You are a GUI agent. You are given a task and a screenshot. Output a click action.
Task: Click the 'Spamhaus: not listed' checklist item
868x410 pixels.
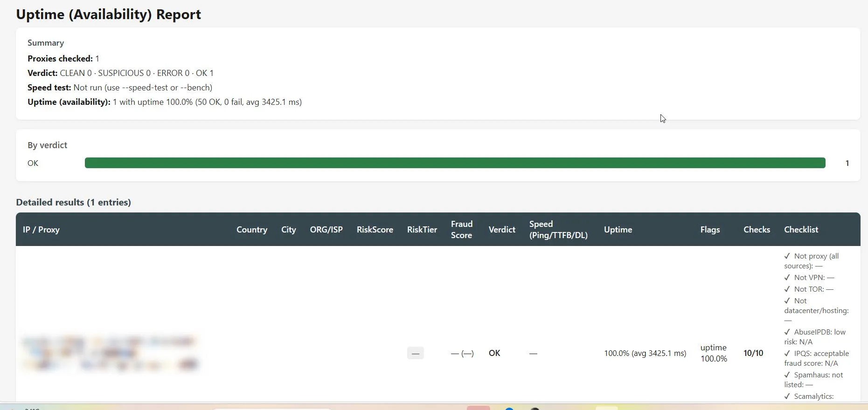pos(813,380)
